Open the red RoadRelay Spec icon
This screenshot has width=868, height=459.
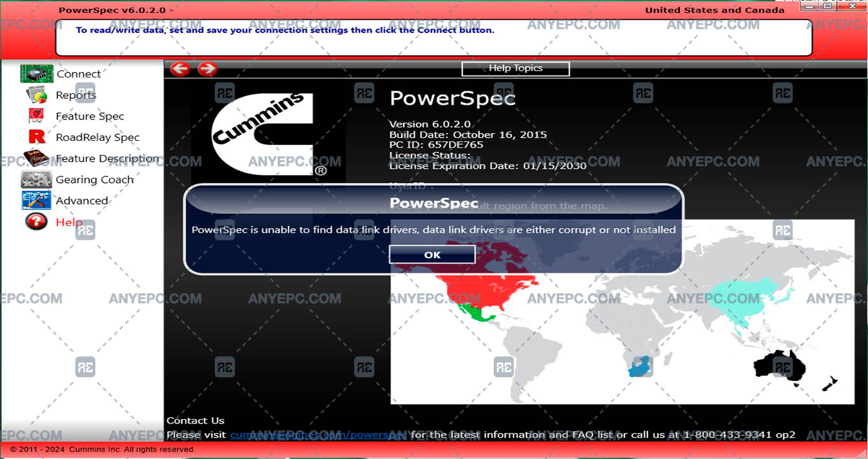click(37, 137)
